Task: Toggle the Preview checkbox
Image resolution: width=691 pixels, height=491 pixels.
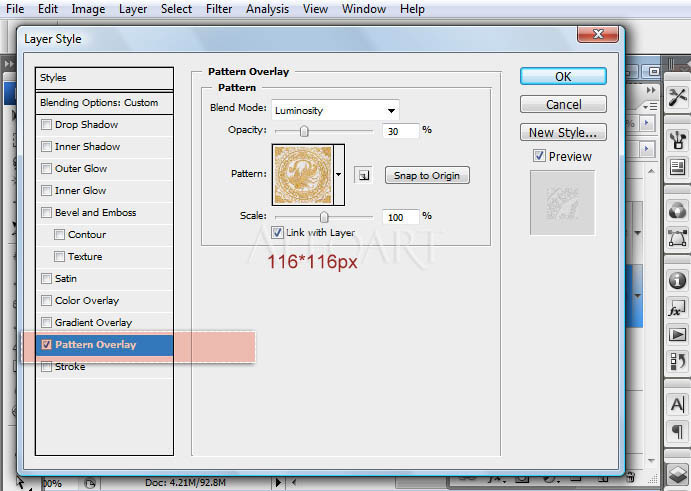Action: [x=539, y=156]
